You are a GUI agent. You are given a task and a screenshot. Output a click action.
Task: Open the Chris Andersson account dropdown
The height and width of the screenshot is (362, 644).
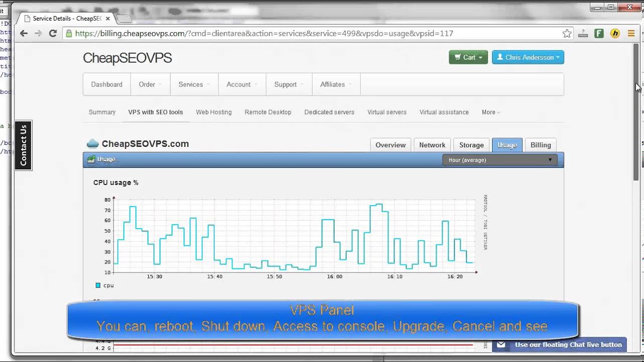pyautogui.click(x=528, y=57)
